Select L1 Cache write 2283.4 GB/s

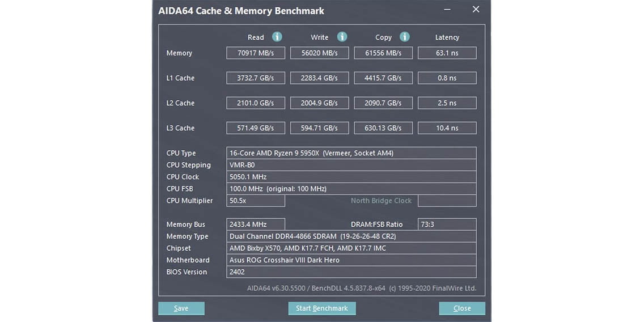click(320, 78)
